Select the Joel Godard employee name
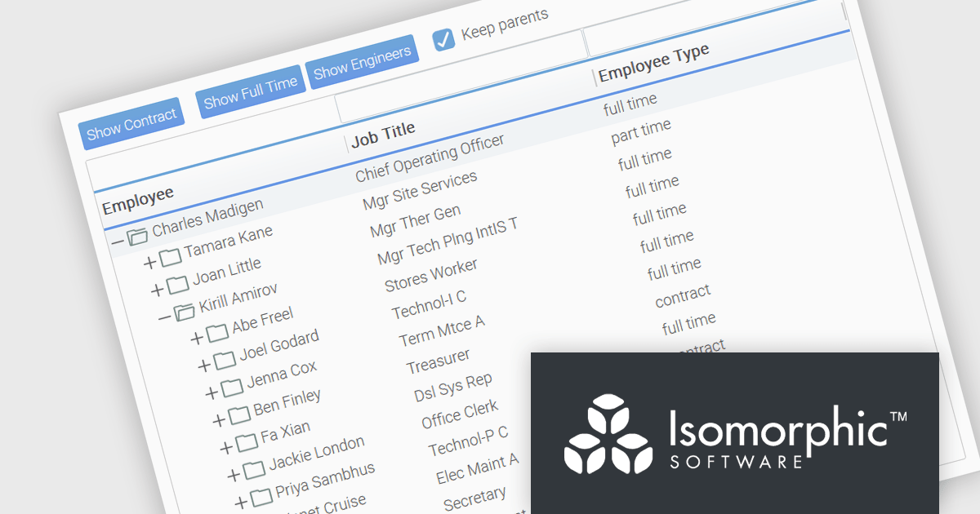Viewport: 980px width, 514px height. (x=279, y=346)
